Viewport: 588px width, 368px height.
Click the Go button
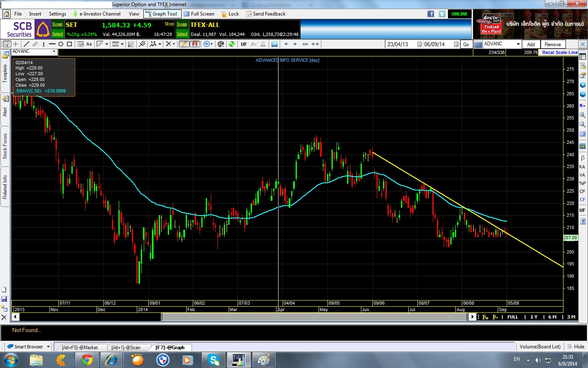[x=466, y=45]
